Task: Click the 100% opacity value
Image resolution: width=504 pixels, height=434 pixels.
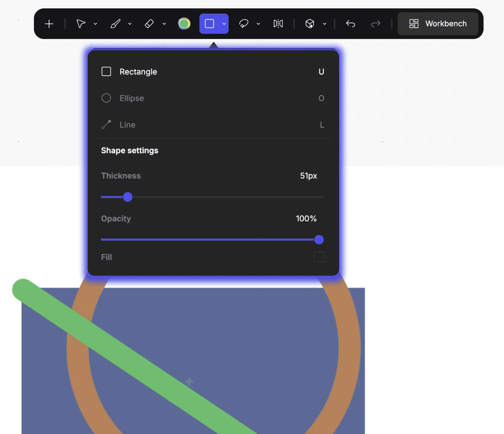Action: [x=306, y=219]
